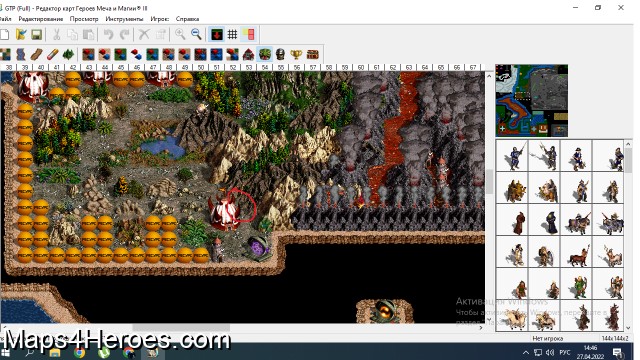Open the Инструменты menu
The image size is (640, 360).
[x=124, y=19]
